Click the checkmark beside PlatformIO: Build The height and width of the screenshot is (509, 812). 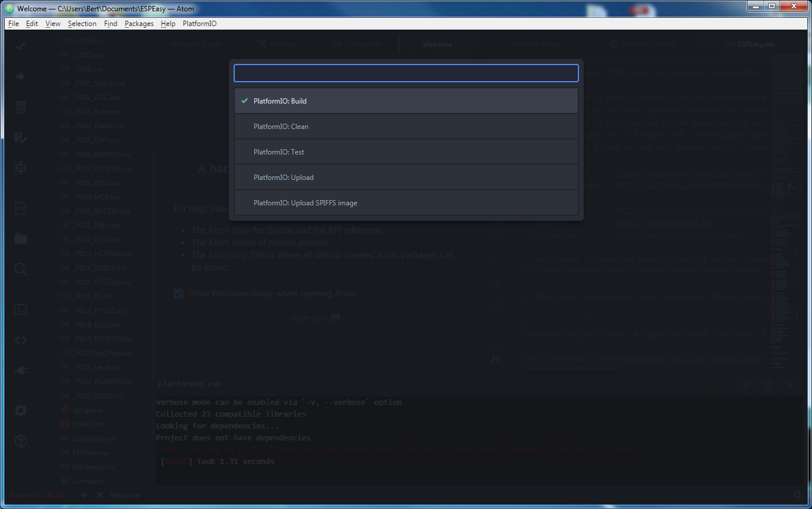244,101
